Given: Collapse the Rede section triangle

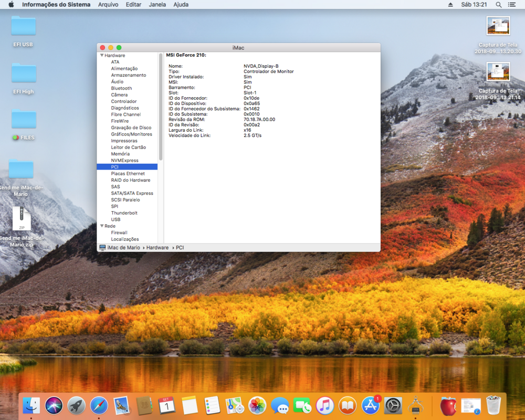Looking at the screenshot, I should tap(102, 226).
